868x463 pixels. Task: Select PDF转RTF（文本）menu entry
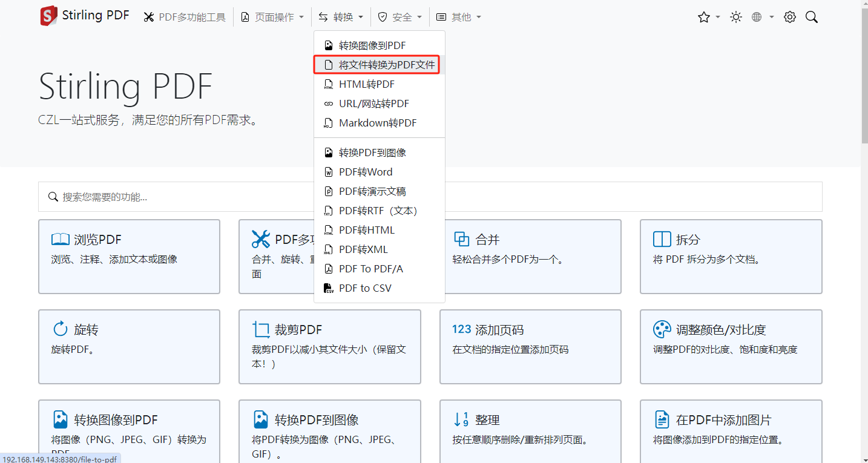380,211
